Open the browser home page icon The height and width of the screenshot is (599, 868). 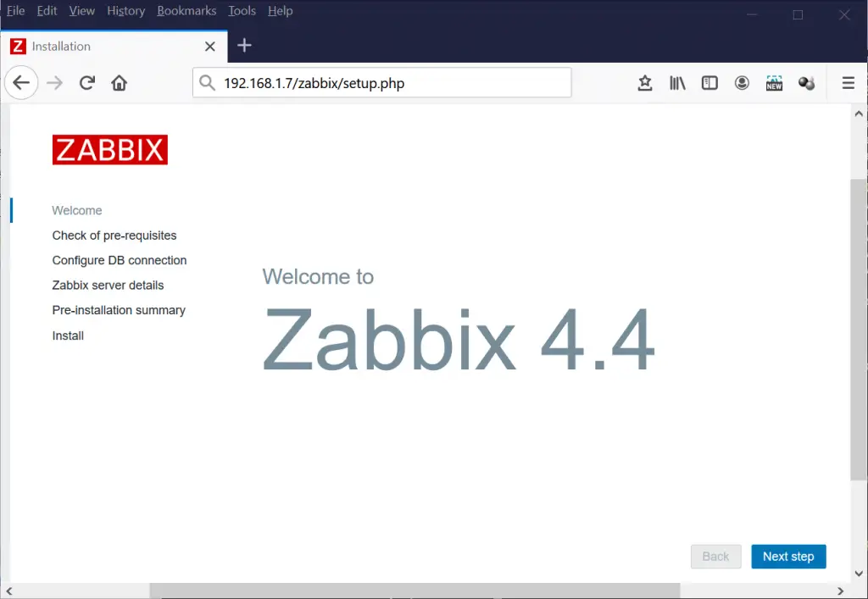(119, 83)
